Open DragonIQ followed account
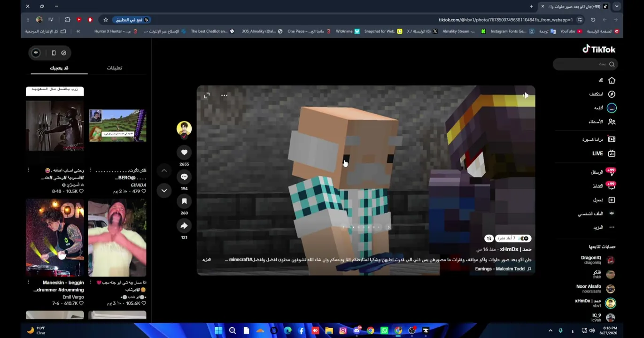Image resolution: width=644 pixels, height=338 pixels. point(597,260)
